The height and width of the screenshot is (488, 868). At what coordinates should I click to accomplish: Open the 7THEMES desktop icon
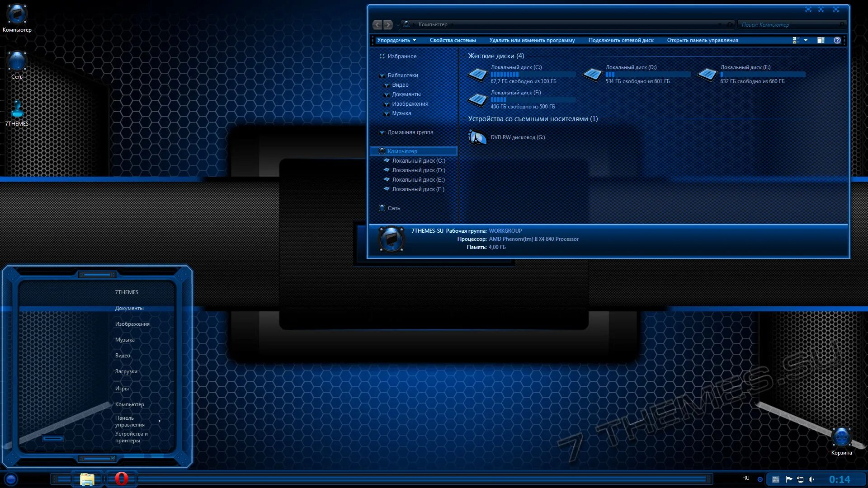point(17,113)
